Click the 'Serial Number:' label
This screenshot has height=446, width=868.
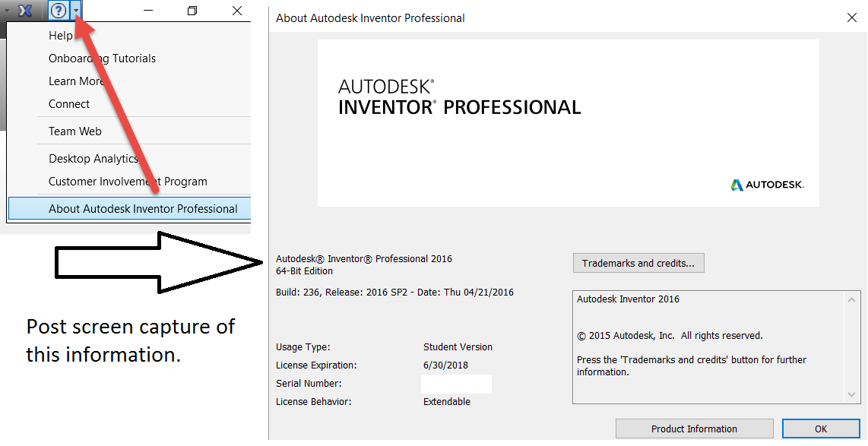[309, 384]
